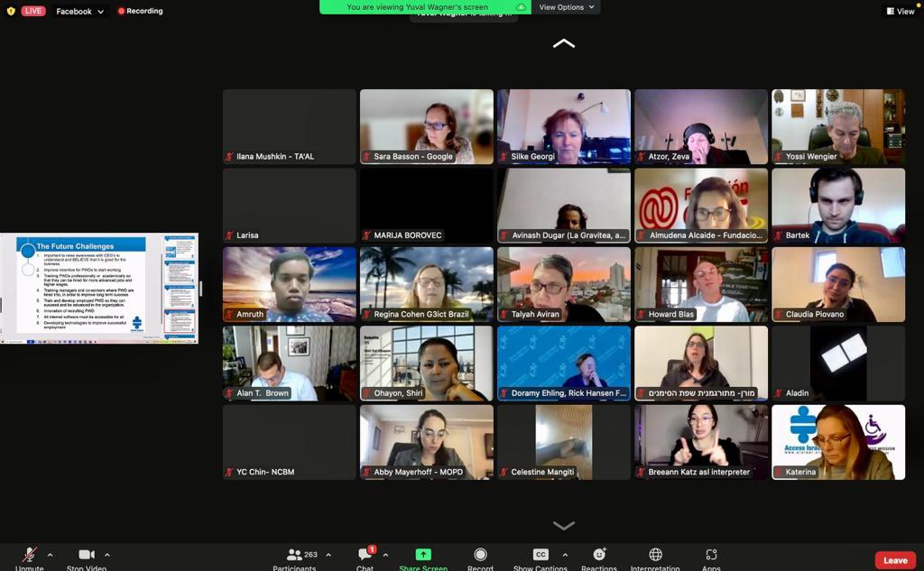Open the Reactions smiley icon
The height and width of the screenshot is (571, 924).
[599, 555]
